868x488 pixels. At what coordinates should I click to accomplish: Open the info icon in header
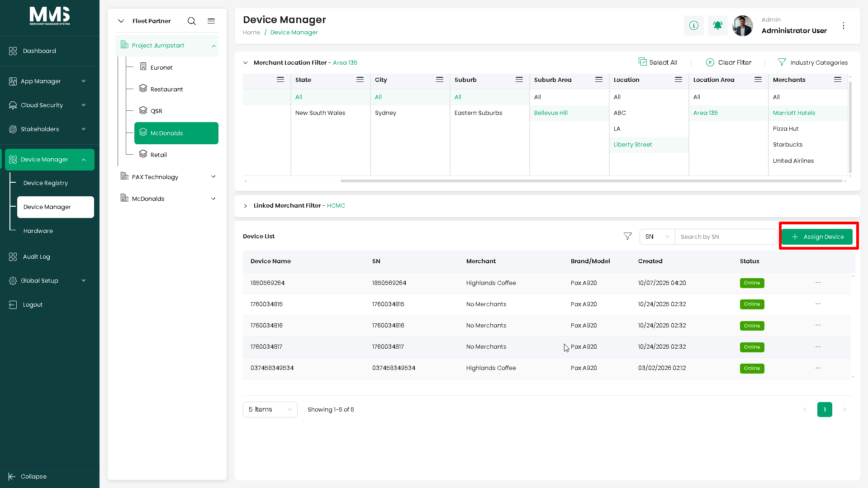(693, 25)
